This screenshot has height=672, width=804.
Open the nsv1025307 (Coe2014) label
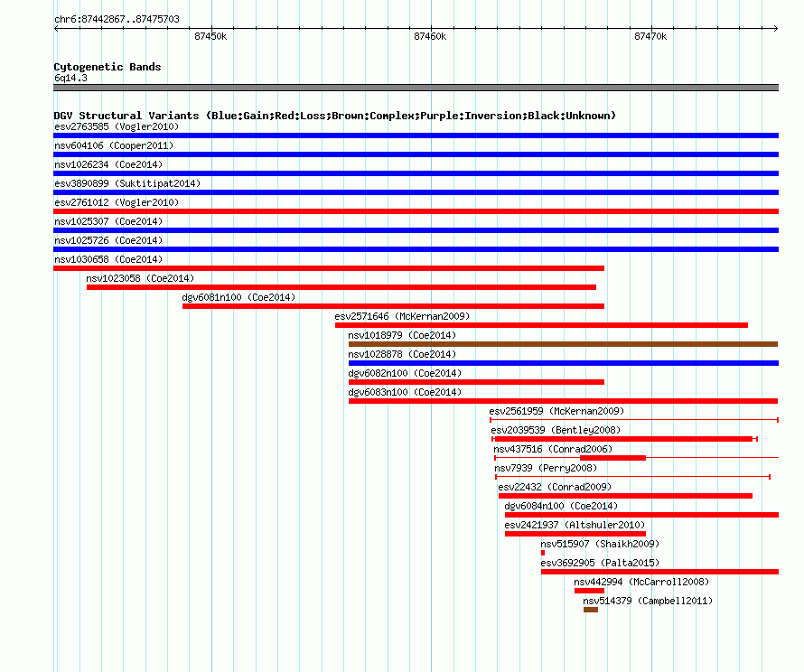(108, 221)
